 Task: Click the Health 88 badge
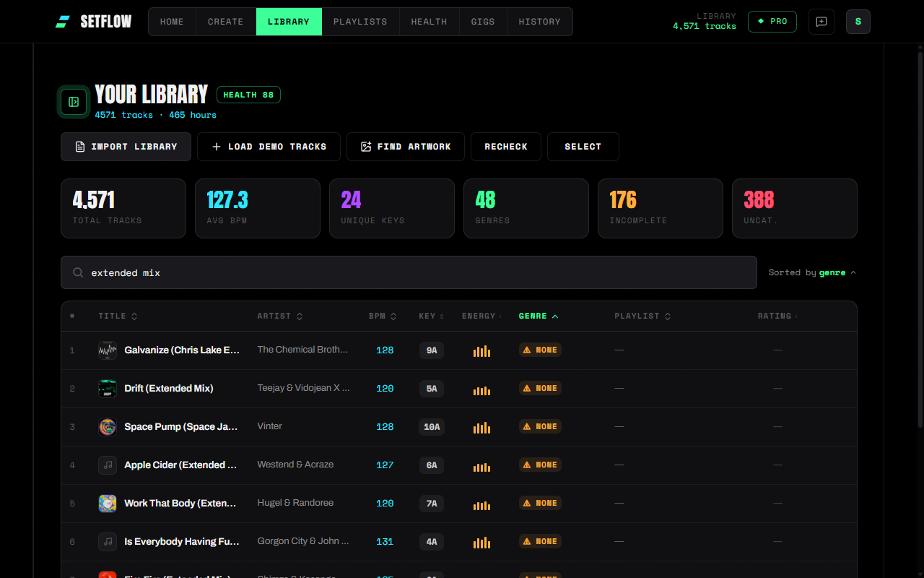pyautogui.click(x=248, y=95)
